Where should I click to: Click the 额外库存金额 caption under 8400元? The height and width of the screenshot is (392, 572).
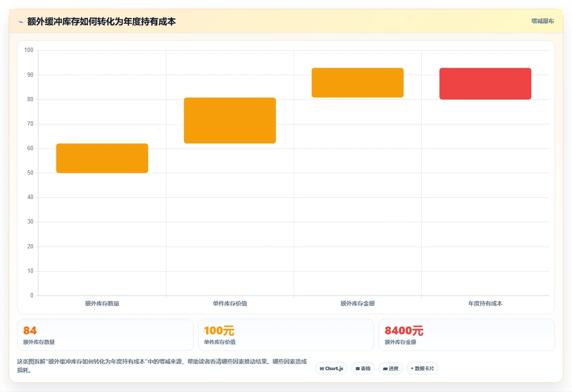pos(400,342)
